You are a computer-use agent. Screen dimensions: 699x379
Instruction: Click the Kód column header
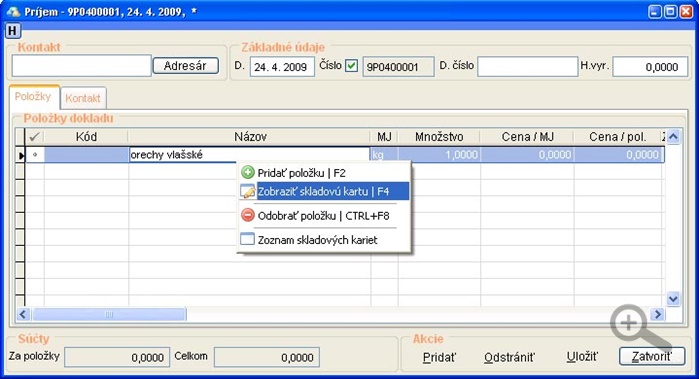[86, 137]
